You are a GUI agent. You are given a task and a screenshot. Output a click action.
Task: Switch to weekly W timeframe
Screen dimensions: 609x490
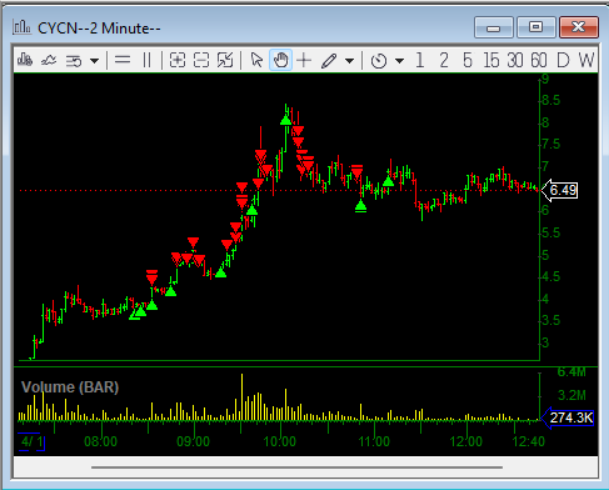coord(586,60)
